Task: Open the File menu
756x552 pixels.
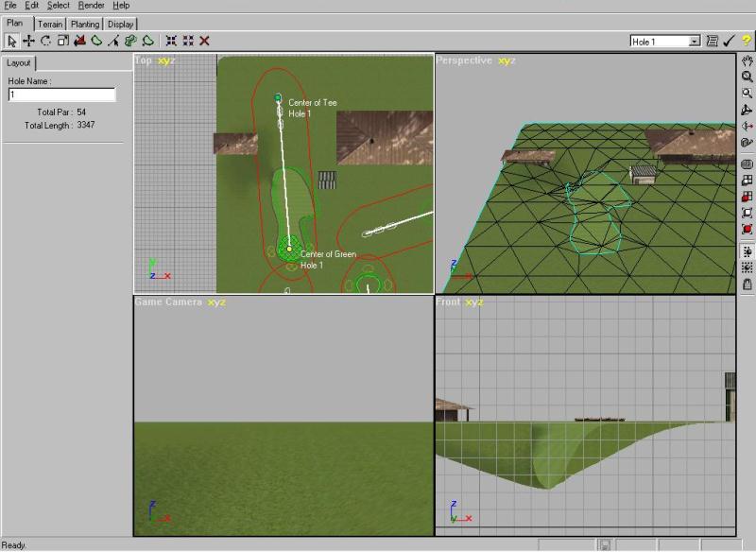Action: [x=10, y=6]
